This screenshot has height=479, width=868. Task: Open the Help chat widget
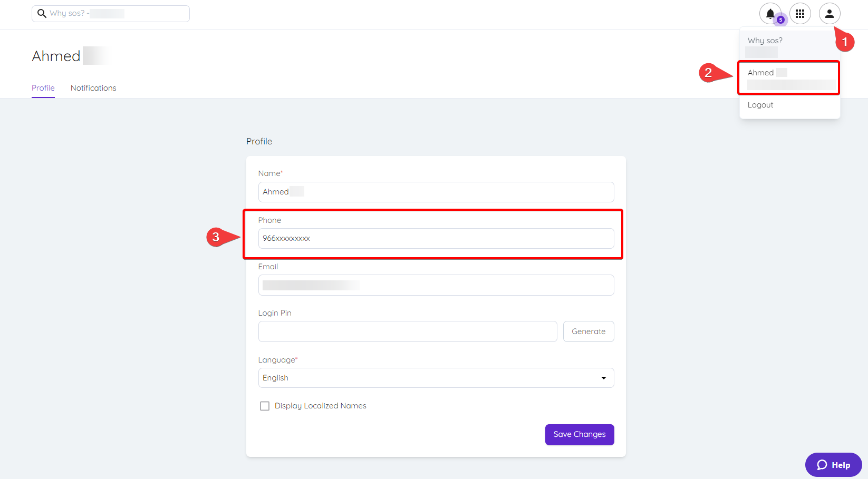[833, 464]
